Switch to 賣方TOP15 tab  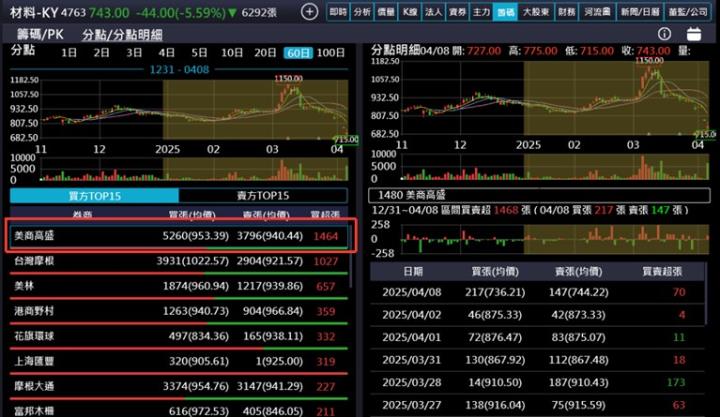(x=265, y=195)
